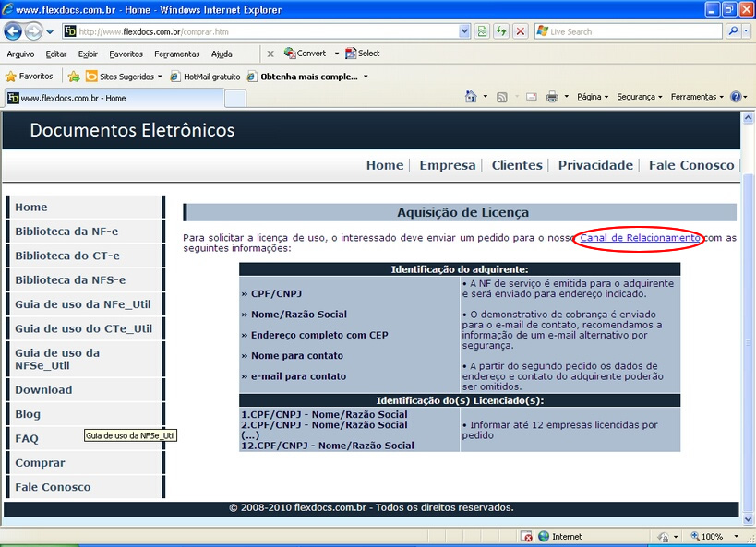Click the Print icon in command bar

[551, 97]
